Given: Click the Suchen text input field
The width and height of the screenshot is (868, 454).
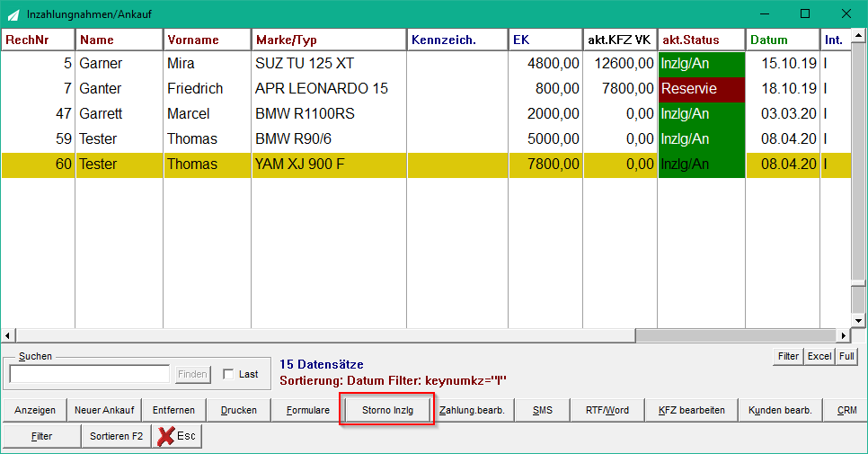Looking at the screenshot, I should click(x=90, y=374).
